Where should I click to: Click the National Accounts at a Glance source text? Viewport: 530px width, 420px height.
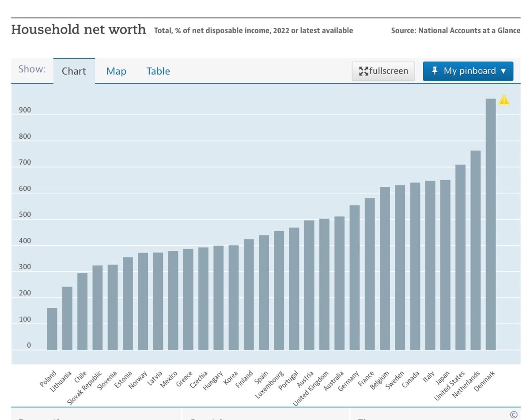click(x=455, y=30)
